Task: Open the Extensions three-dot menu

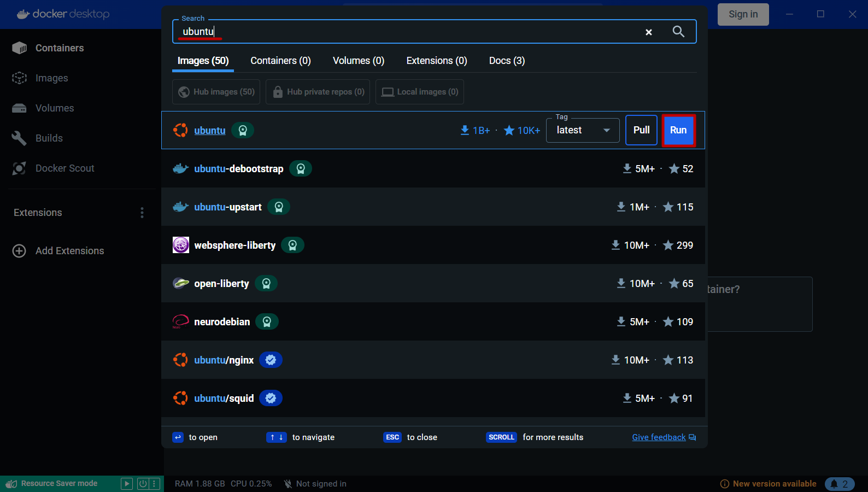Action: (x=142, y=213)
